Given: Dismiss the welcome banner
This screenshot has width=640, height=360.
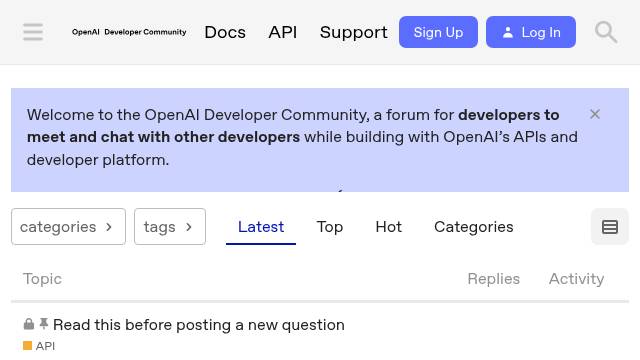Looking at the screenshot, I should point(595,114).
